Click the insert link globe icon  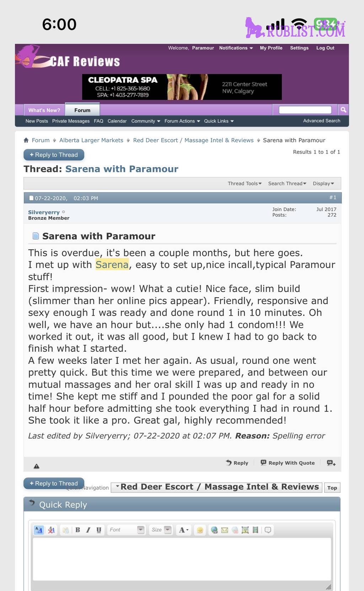click(214, 530)
